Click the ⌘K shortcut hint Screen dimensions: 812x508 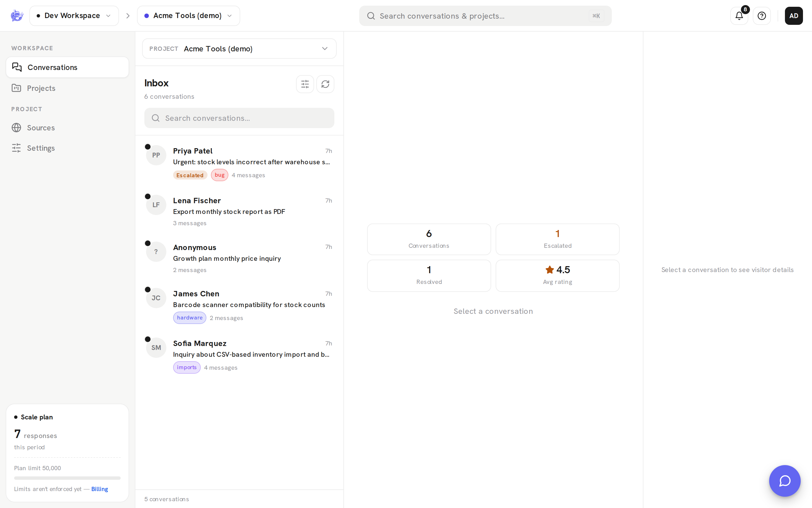[x=596, y=16]
